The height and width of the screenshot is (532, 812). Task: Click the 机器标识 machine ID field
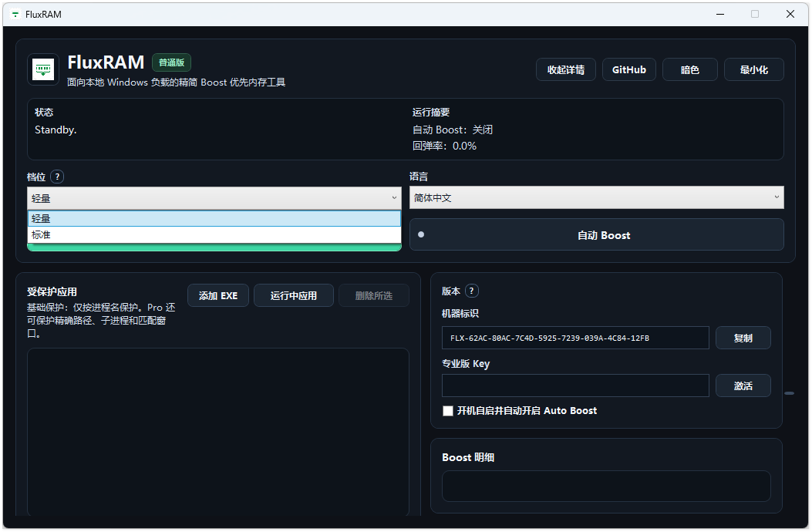click(x=575, y=338)
